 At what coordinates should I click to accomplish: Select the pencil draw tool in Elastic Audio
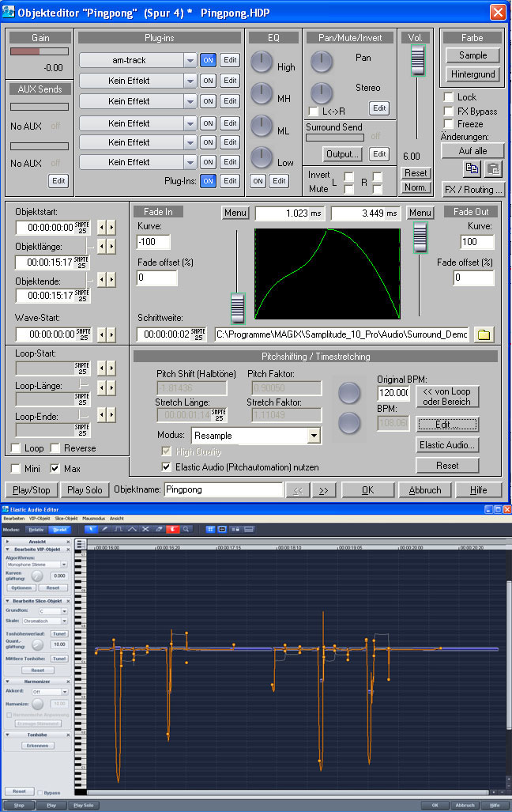(104, 529)
